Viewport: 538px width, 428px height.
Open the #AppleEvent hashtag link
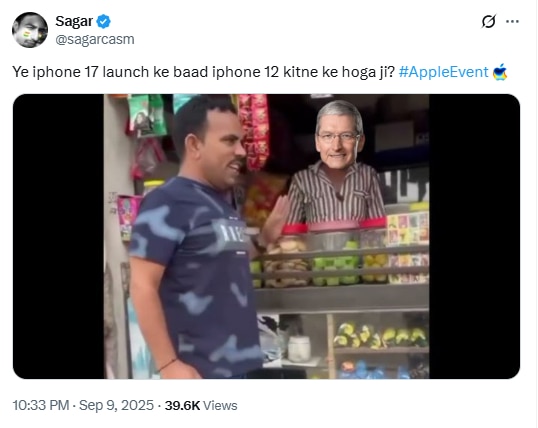click(443, 72)
